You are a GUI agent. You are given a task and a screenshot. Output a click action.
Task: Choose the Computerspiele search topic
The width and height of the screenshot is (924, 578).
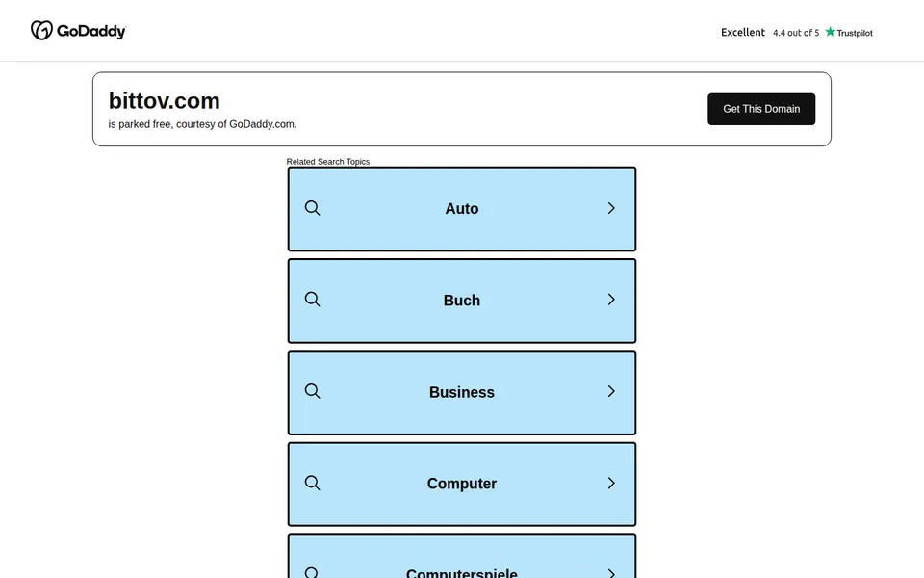point(462,556)
